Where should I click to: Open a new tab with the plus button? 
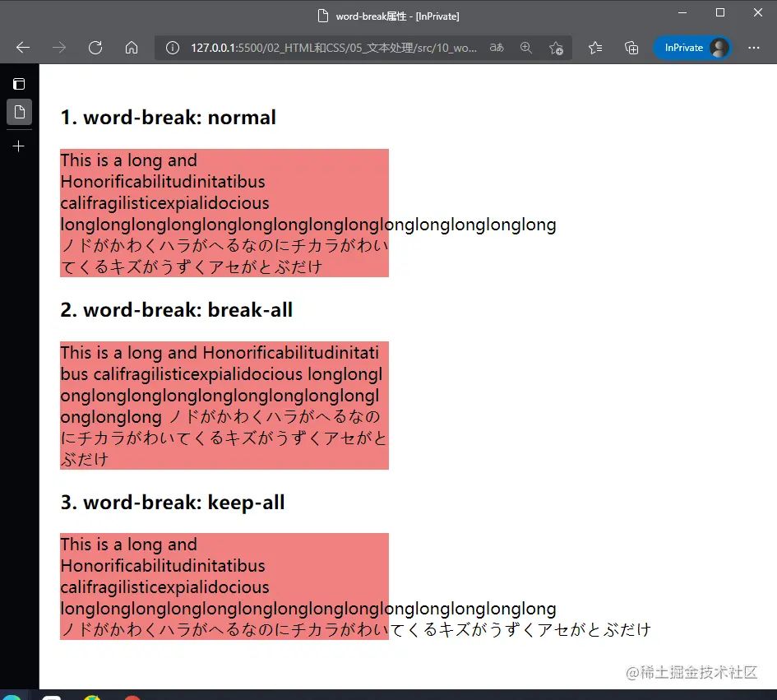click(x=18, y=146)
